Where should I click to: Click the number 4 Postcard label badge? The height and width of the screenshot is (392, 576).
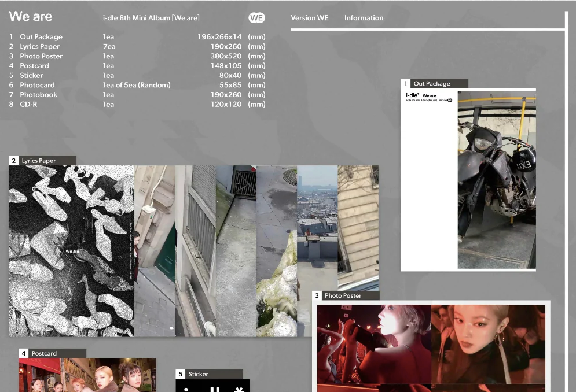pos(52,353)
